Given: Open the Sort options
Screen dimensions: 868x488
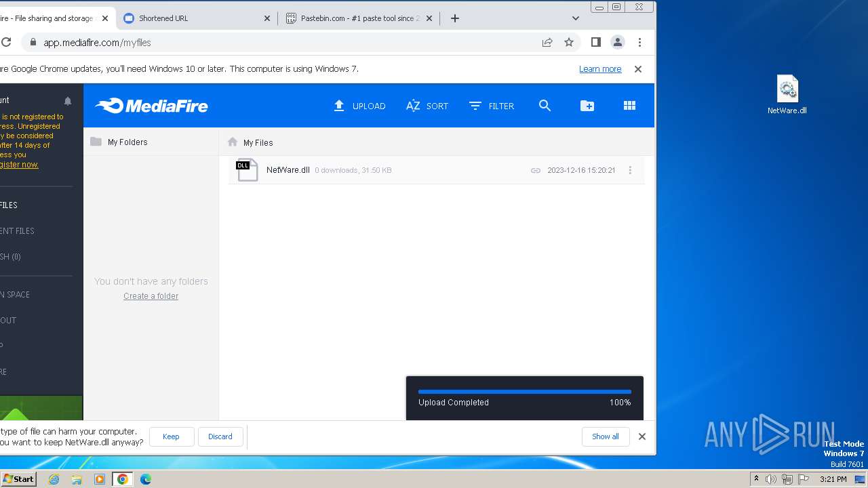Looking at the screenshot, I should click(x=427, y=106).
